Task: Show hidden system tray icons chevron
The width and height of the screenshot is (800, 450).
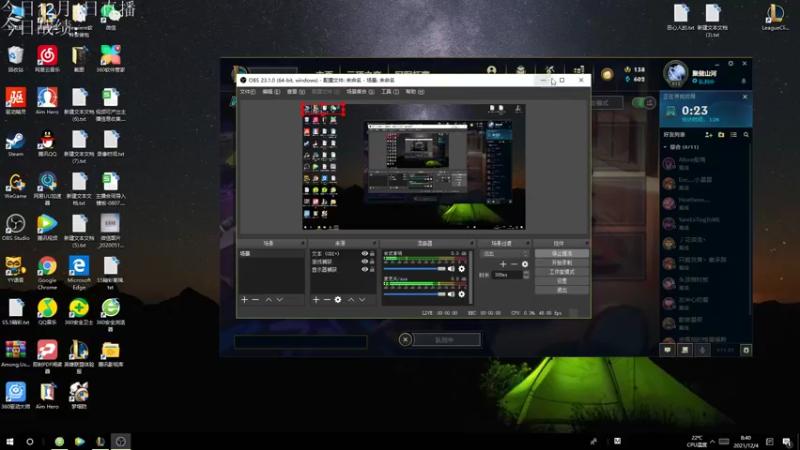Action: click(712, 441)
